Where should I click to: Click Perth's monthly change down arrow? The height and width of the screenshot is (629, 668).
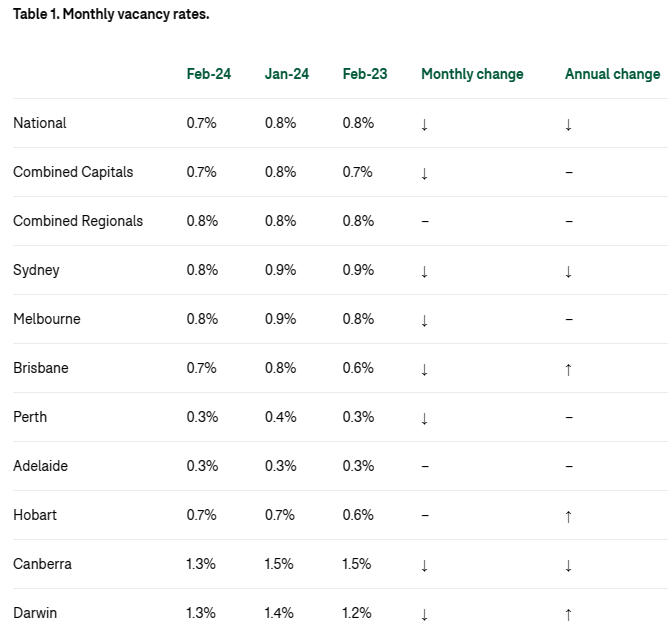[424, 418]
